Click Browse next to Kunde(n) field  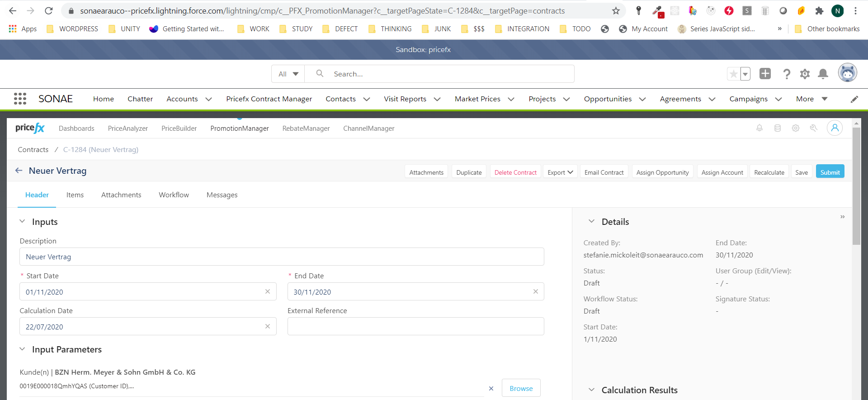pos(521,388)
